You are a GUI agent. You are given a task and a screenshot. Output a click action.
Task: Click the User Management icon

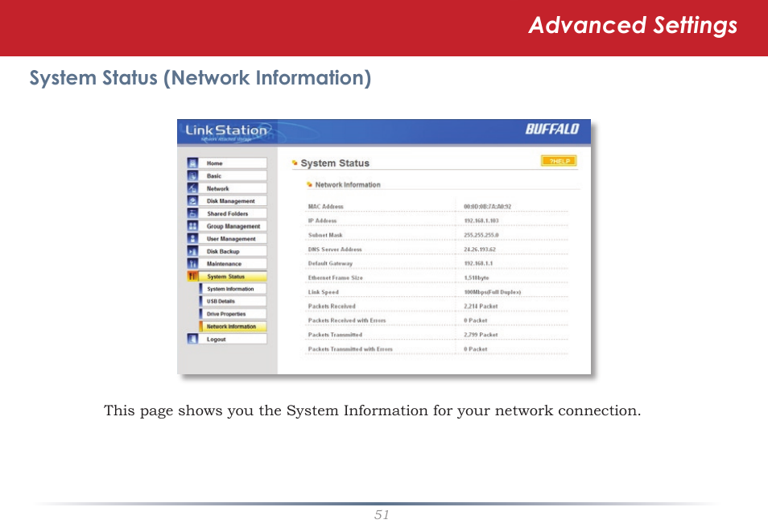(192, 238)
